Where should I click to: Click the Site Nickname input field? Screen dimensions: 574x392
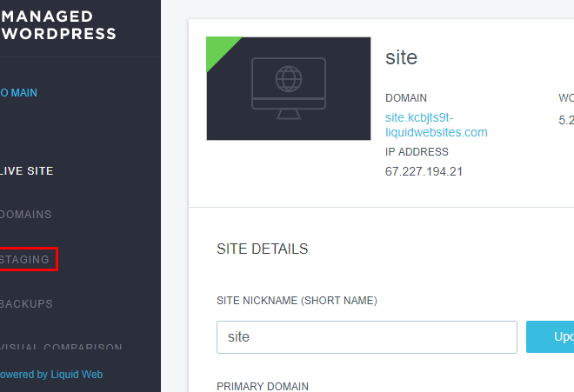[367, 337]
